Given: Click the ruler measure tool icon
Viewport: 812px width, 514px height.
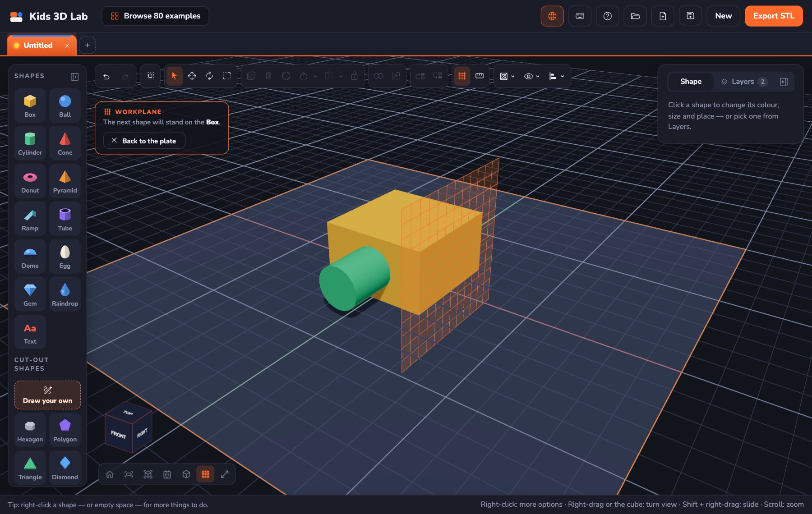Looking at the screenshot, I should pos(480,76).
